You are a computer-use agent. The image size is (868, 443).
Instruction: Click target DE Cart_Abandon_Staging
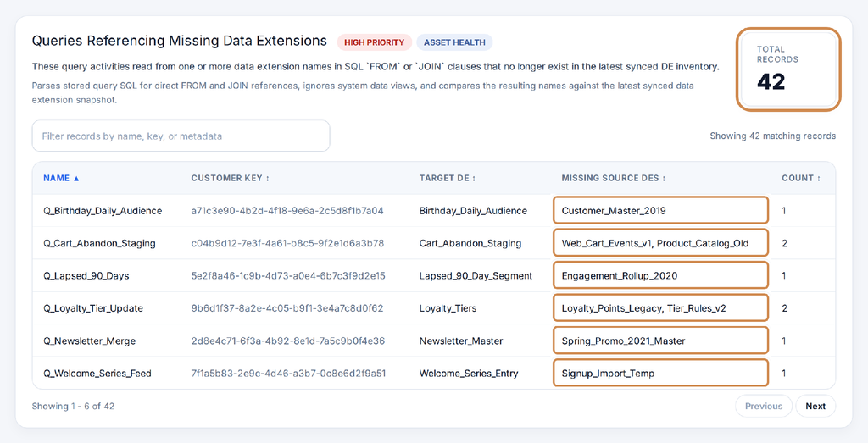(x=470, y=243)
